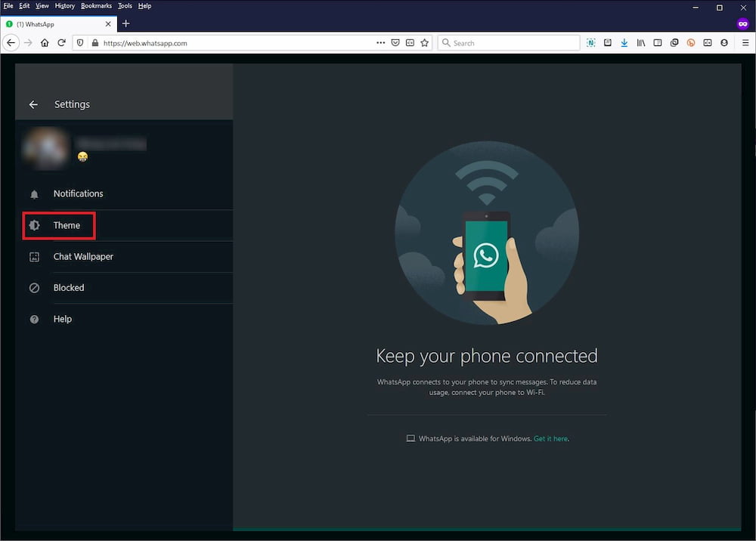This screenshot has width=756, height=541.
Task: Go to the Firefox Home page
Action: point(45,43)
